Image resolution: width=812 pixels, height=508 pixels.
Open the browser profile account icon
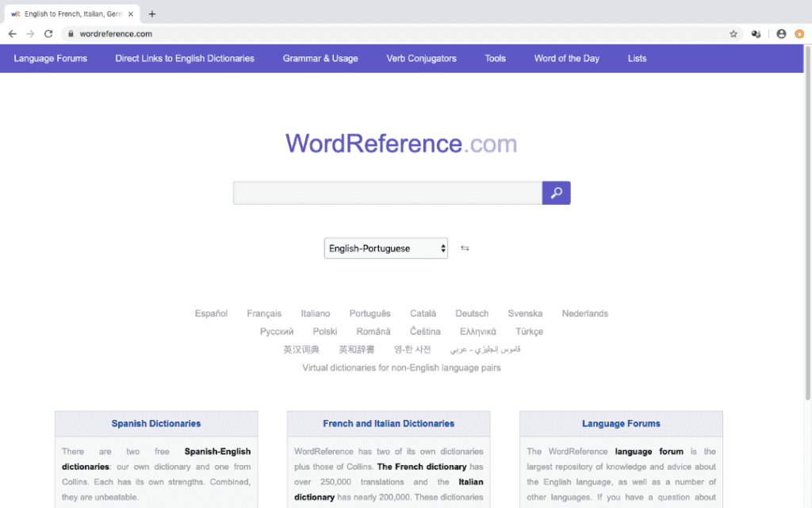pos(781,34)
